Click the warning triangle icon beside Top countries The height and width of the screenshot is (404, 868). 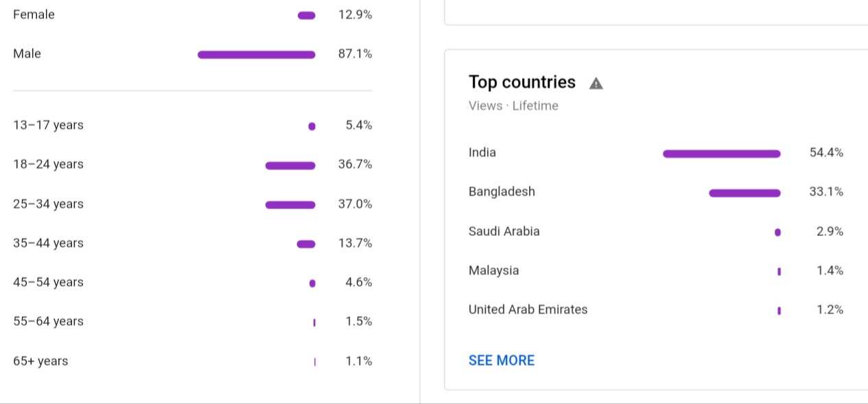(596, 84)
